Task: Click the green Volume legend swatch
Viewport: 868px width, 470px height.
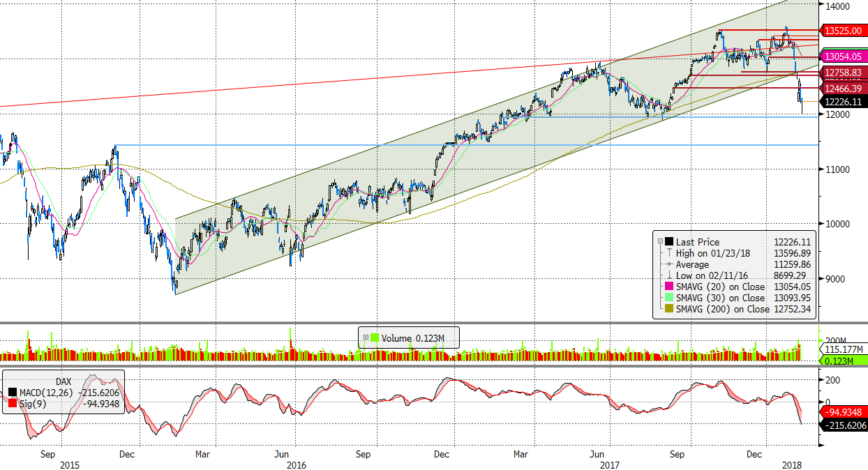Action: 375,338
